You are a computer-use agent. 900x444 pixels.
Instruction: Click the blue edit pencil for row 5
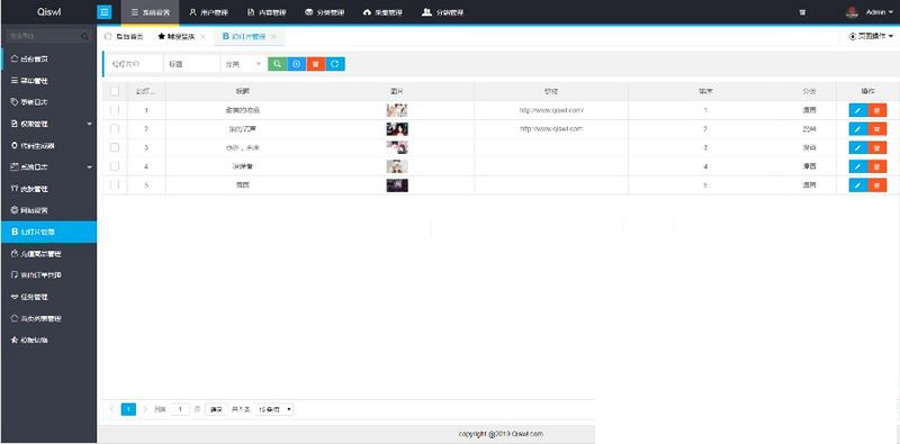click(x=858, y=184)
